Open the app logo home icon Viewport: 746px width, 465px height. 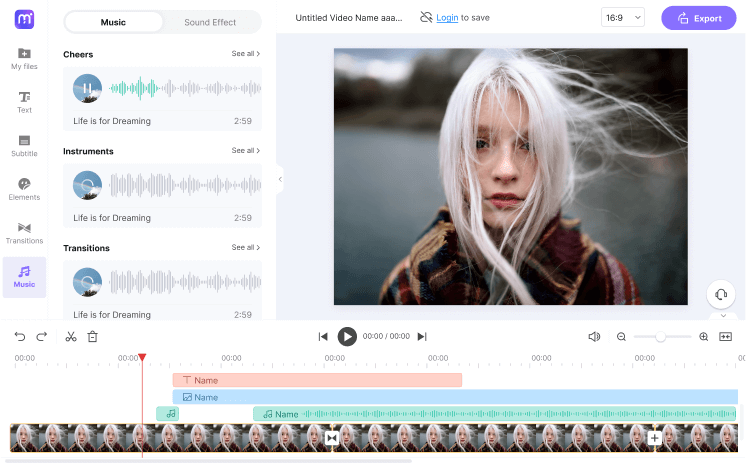pos(24,19)
